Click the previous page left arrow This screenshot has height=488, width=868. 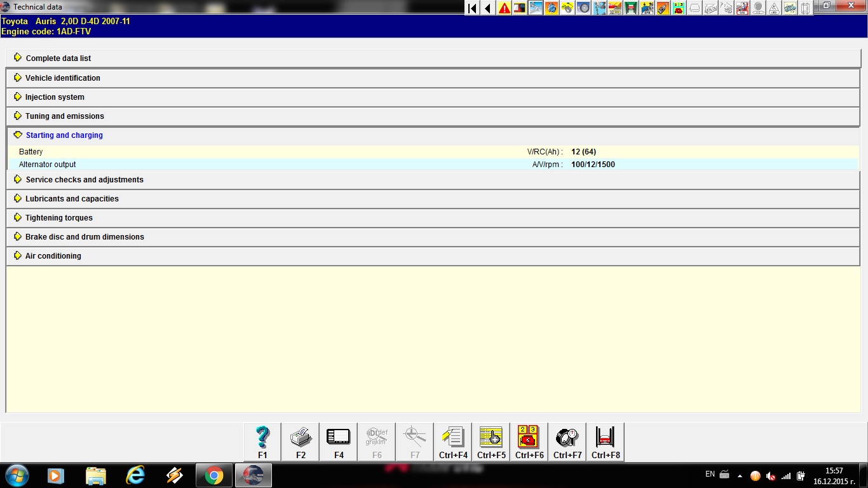[x=488, y=8]
